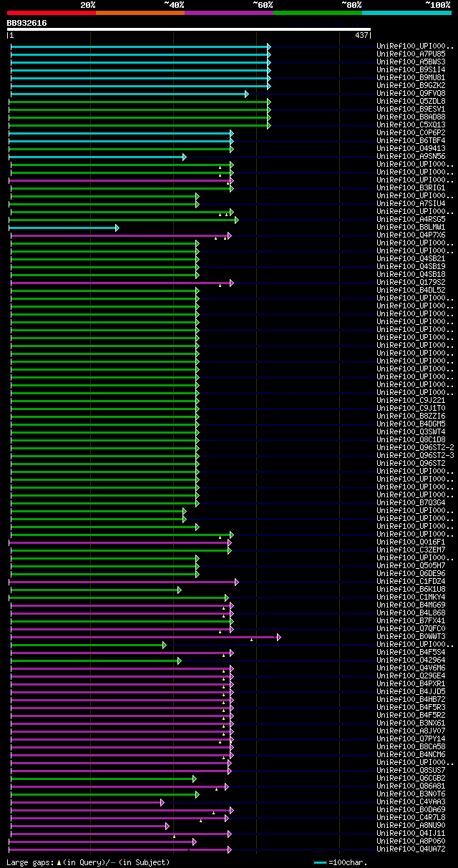Viewport: 458px width, 868px height.
Task: Select the UniRef100_B0WWT3 label
Action: click(x=411, y=636)
